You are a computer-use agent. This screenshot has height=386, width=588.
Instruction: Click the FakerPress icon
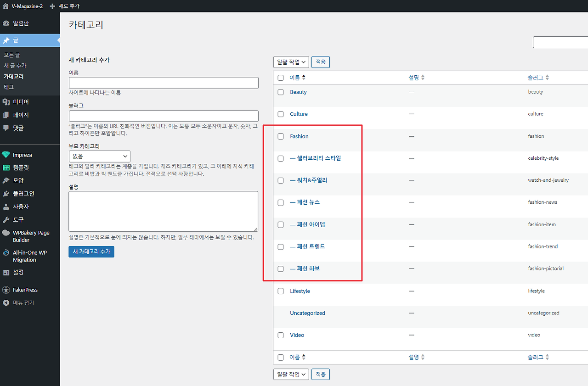click(6, 290)
